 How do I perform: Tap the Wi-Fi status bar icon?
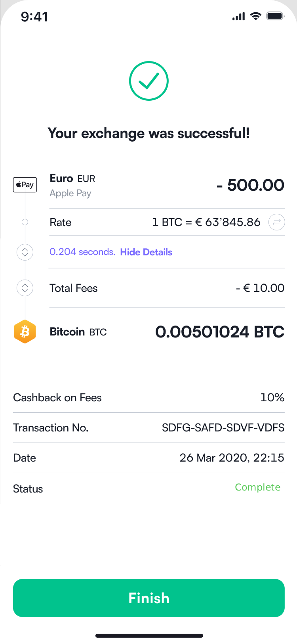256,16
